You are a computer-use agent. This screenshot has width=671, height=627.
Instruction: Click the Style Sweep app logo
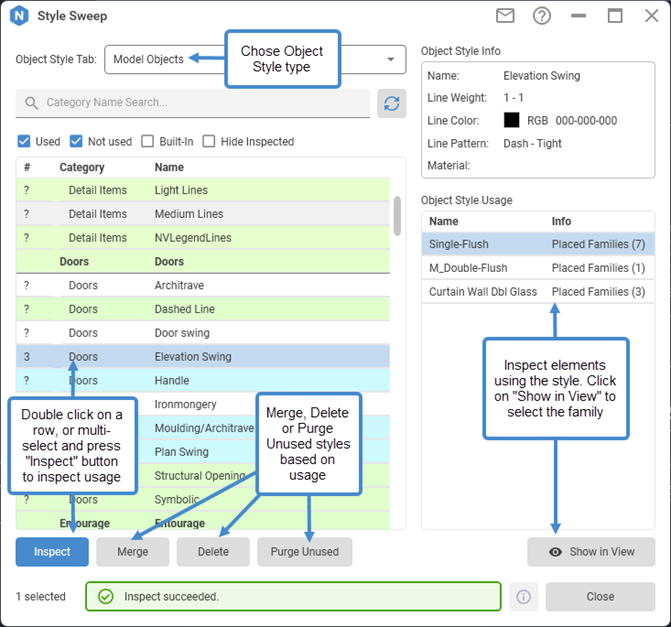click(19, 16)
